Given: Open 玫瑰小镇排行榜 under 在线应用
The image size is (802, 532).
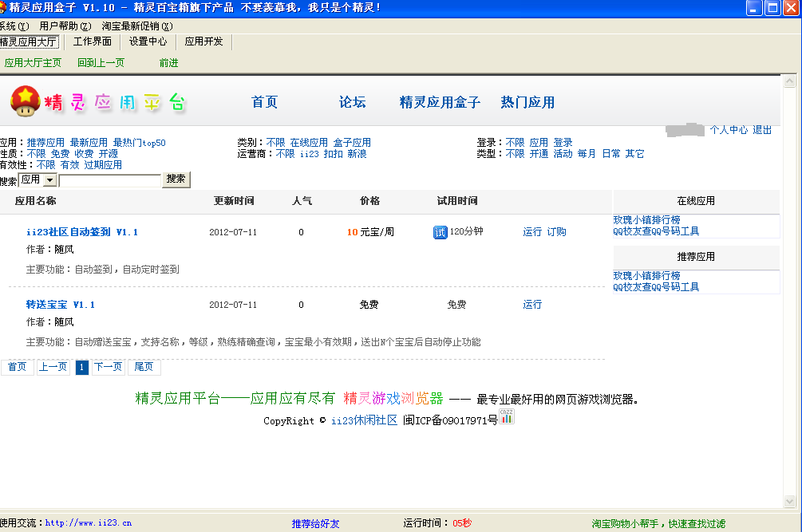Looking at the screenshot, I should click(646, 220).
